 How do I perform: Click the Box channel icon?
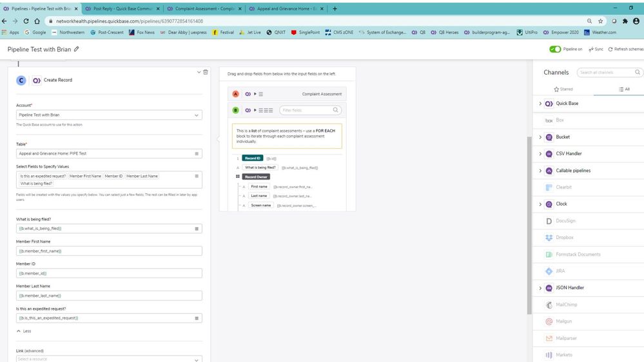coord(549,120)
